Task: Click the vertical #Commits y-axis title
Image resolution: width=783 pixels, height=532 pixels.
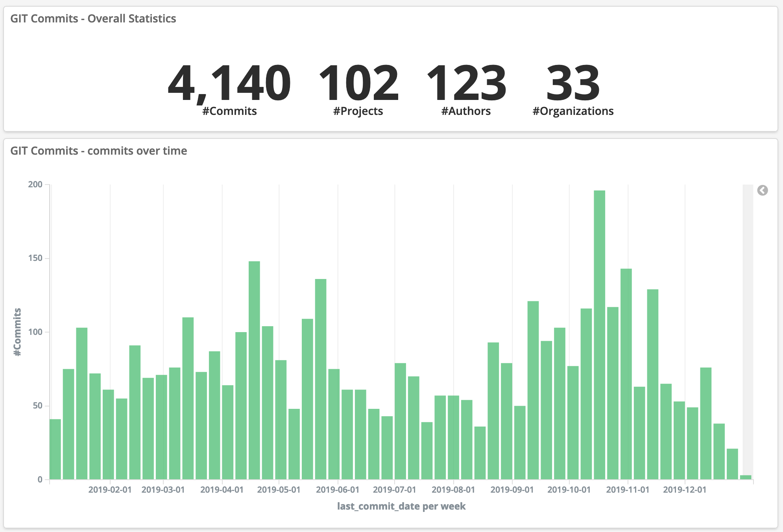Action: (17, 332)
